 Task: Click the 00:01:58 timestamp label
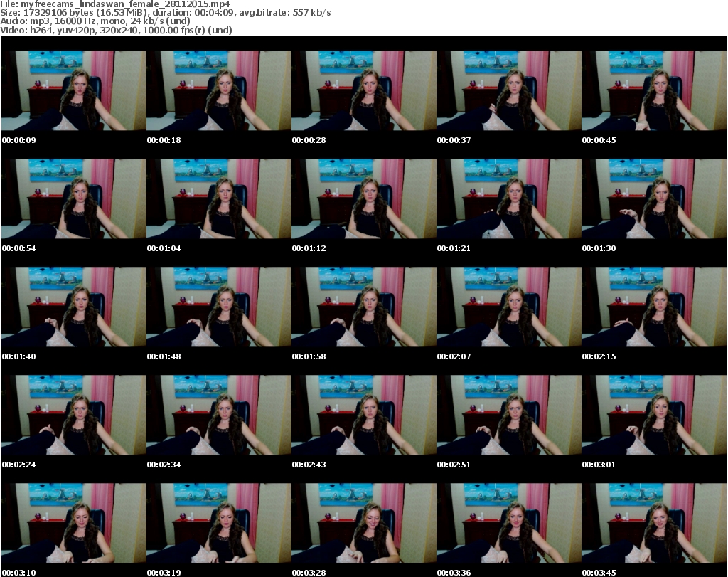[309, 356]
